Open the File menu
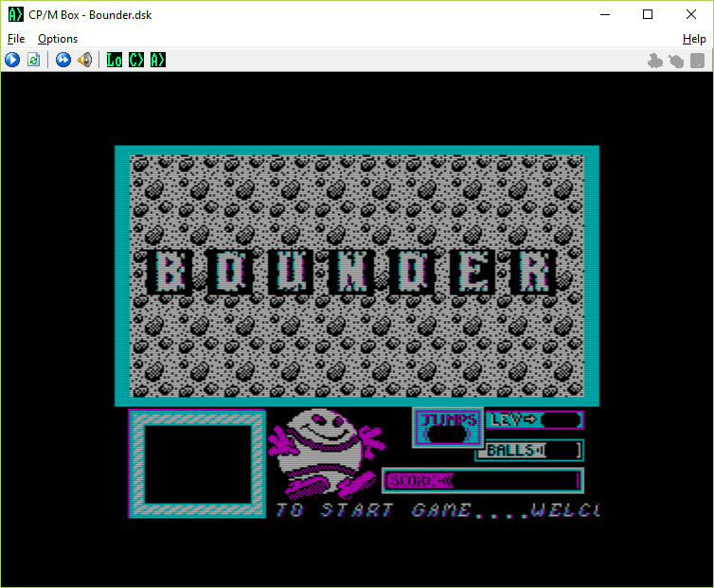The width and height of the screenshot is (714, 588). tap(16, 39)
